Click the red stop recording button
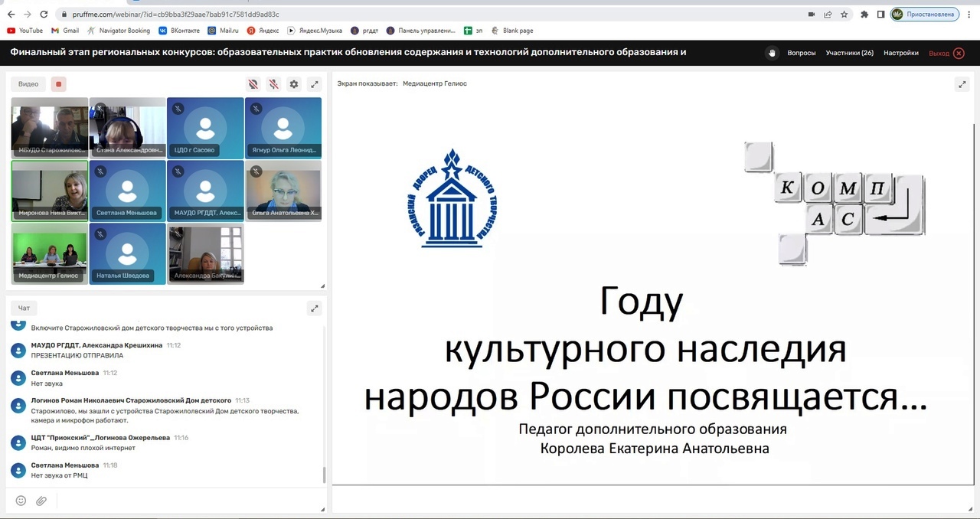The height and width of the screenshot is (519, 980). [x=59, y=84]
